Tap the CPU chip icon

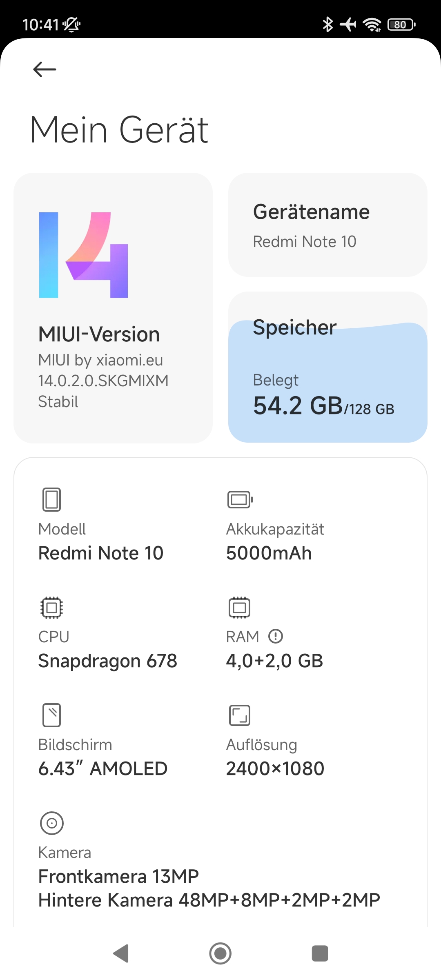pos(52,607)
